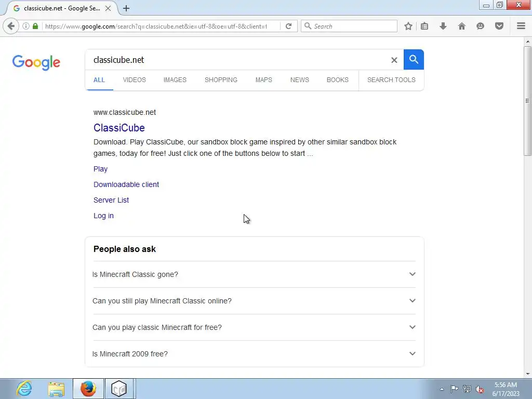Click the muted volume tray icon
The image size is (532, 399).
[x=480, y=389]
